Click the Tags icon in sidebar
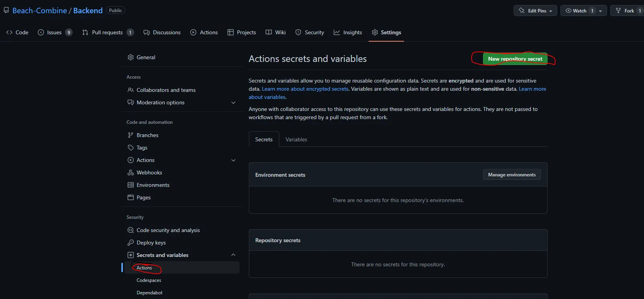Viewport: 644px width, 299px height. tap(131, 148)
